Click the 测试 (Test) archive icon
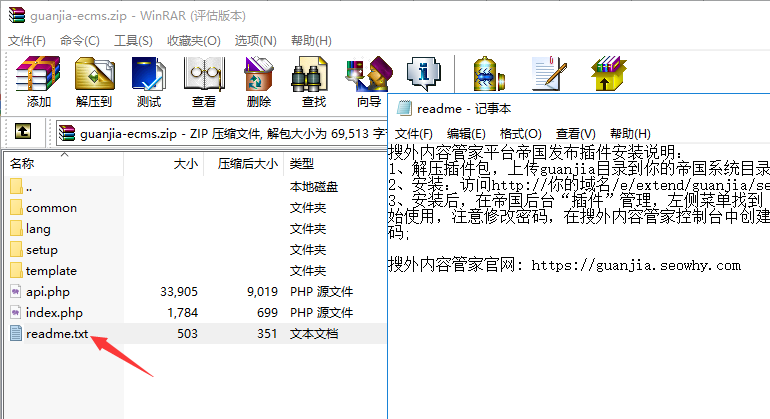Viewport: 770px width, 419px height. click(x=148, y=82)
